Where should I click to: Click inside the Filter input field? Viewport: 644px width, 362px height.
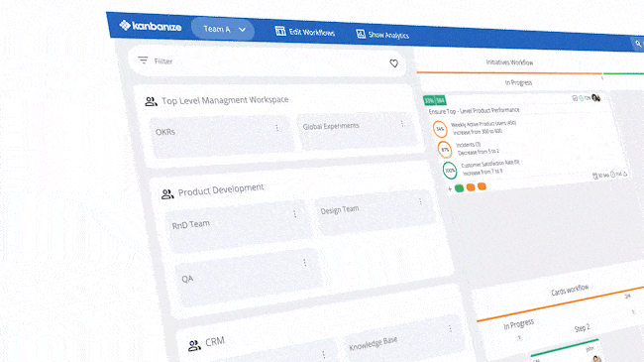click(267, 61)
